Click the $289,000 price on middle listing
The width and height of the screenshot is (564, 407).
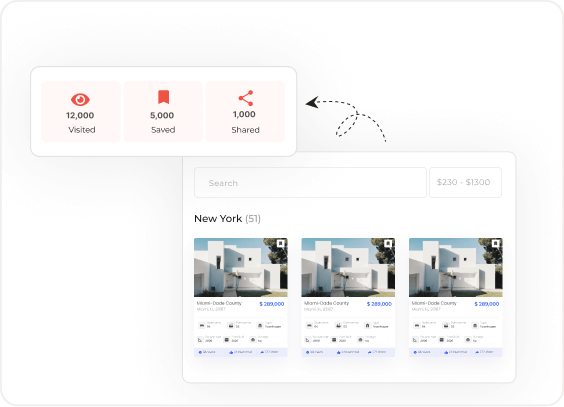pyautogui.click(x=379, y=304)
